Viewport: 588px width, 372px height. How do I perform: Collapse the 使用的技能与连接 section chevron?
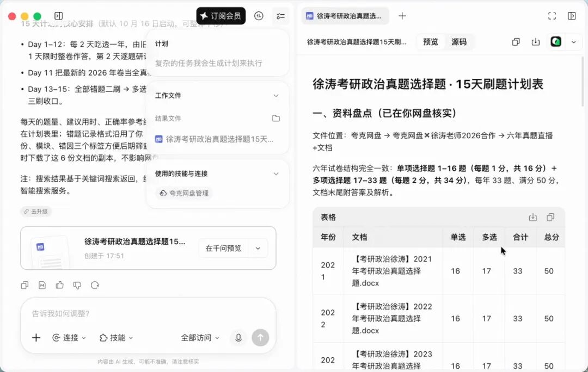coord(276,174)
